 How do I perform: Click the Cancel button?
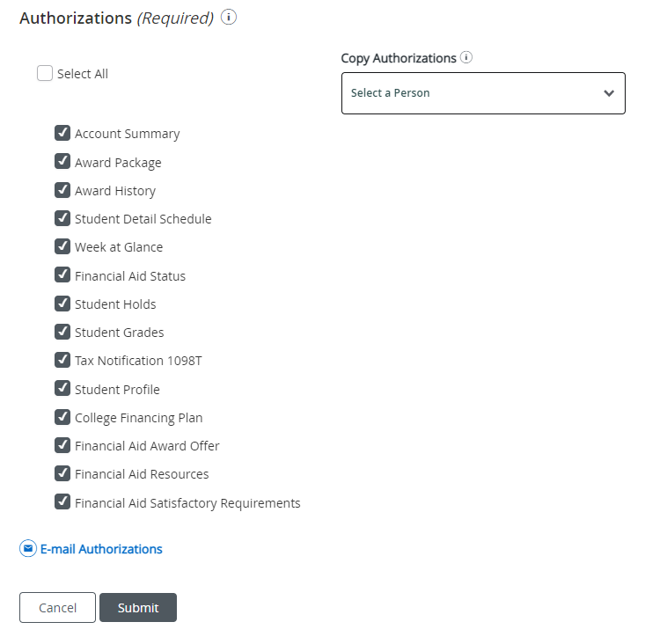click(57, 608)
